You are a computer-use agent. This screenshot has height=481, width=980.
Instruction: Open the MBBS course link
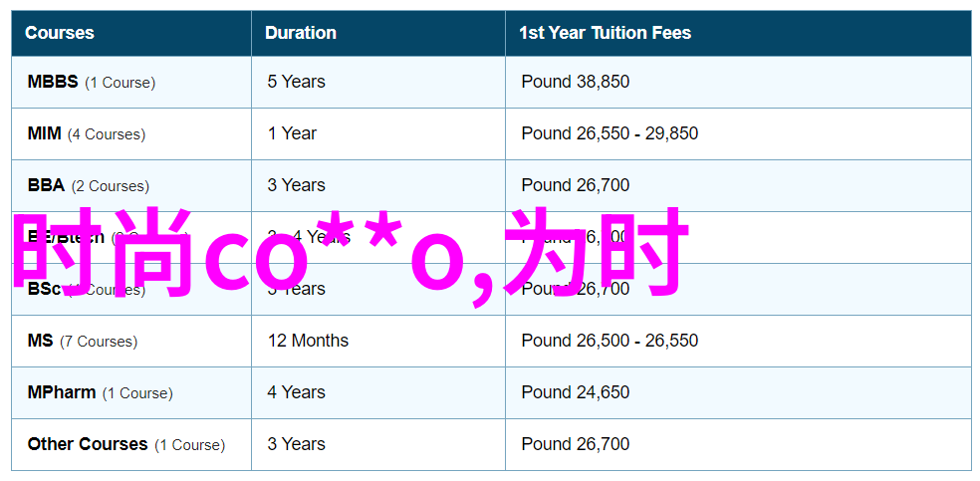(53, 82)
